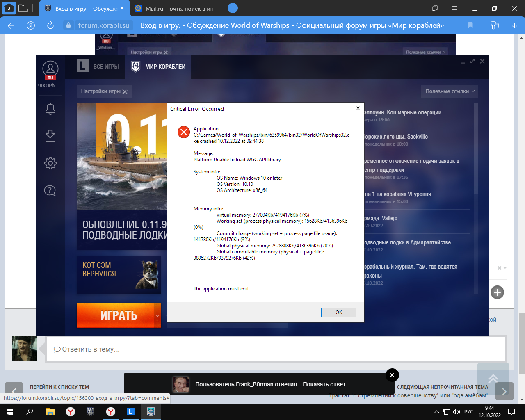The width and height of the screenshot is (525, 420).
Task: Click Показать ответ link in notification
Action: click(x=324, y=384)
